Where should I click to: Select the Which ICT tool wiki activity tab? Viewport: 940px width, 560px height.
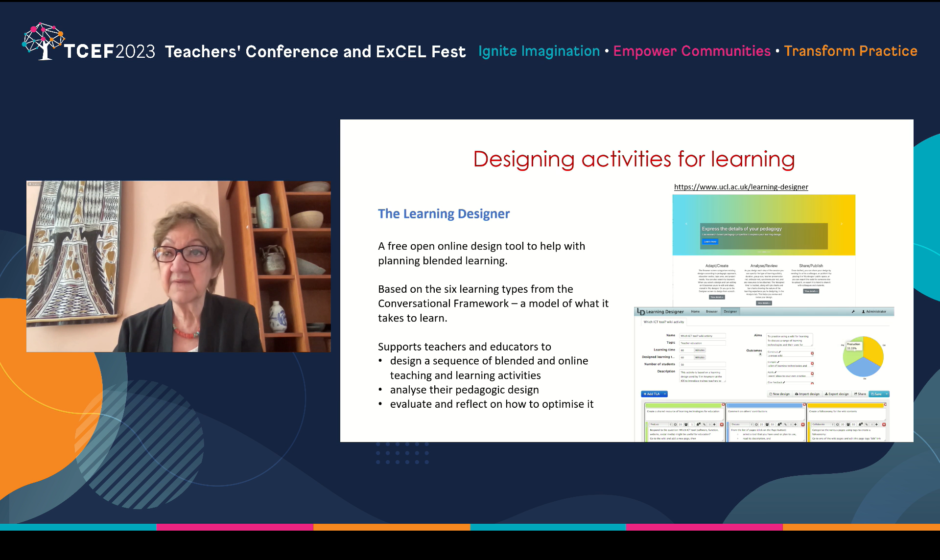[663, 322]
